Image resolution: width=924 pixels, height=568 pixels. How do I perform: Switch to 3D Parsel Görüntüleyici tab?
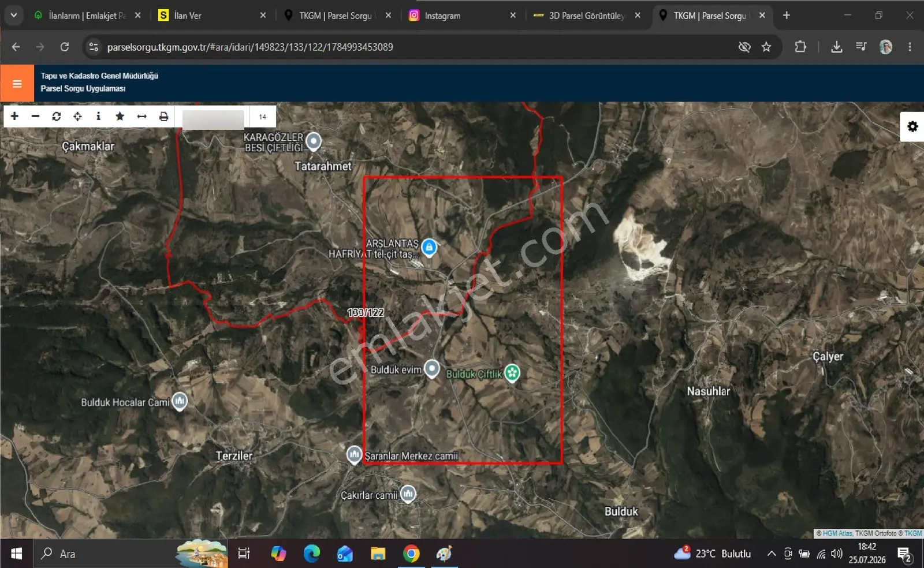tap(586, 16)
